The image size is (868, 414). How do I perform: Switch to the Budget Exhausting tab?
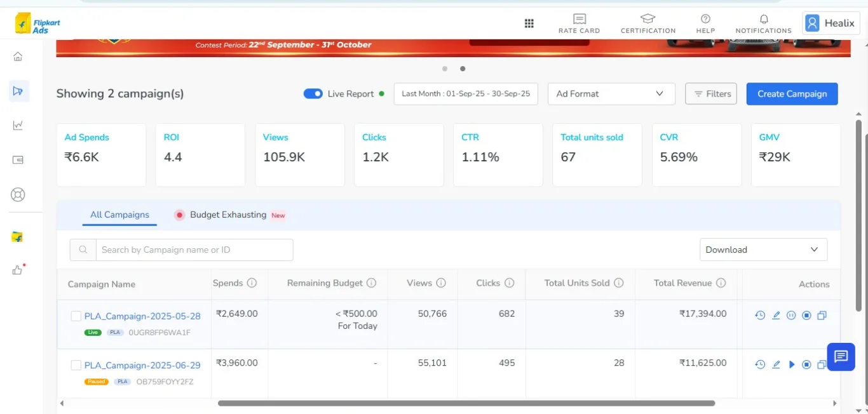(x=230, y=215)
